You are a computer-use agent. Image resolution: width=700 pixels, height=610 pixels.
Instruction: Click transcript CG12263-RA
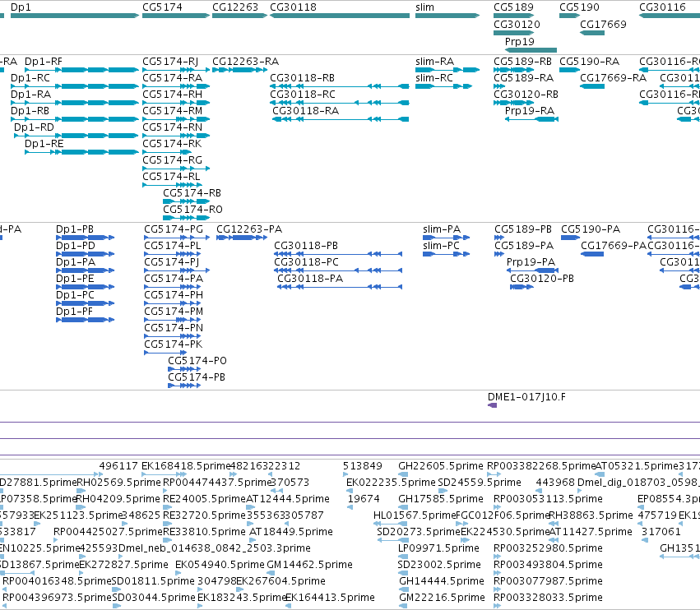[x=246, y=61]
